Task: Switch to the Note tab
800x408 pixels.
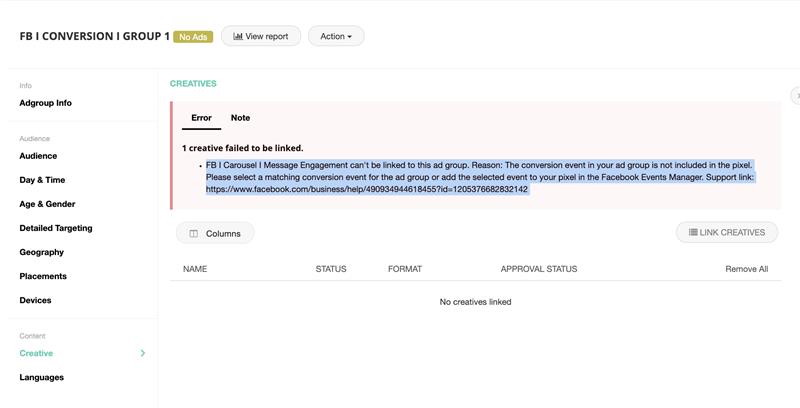Action: point(240,118)
